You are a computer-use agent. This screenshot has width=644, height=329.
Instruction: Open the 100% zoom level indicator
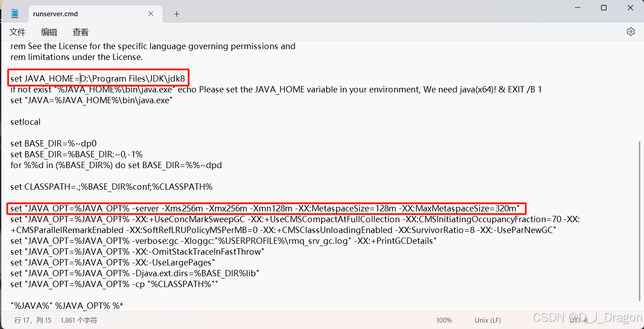pyautogui.click(x=444, y=320)
